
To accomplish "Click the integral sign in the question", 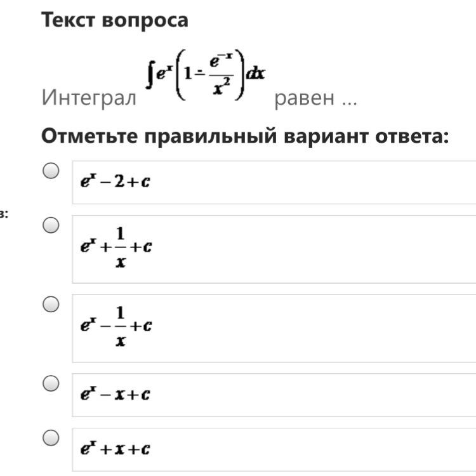I will click(150, 74).
